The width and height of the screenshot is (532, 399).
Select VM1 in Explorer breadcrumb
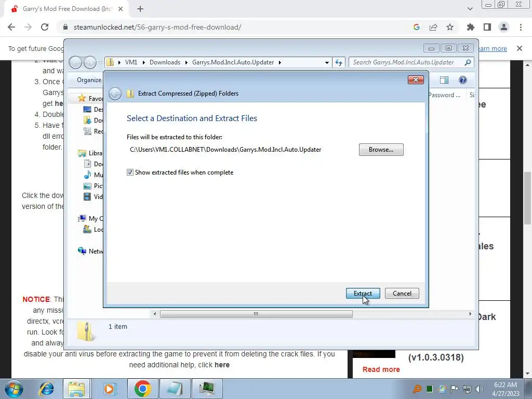pyautogui.click(x=131, y=62)
